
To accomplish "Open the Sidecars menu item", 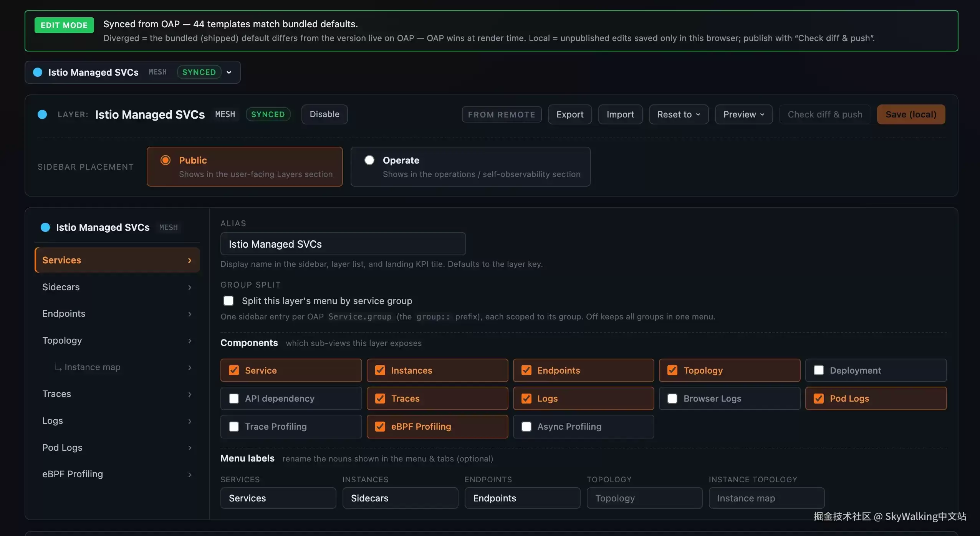I will [117, 287].
